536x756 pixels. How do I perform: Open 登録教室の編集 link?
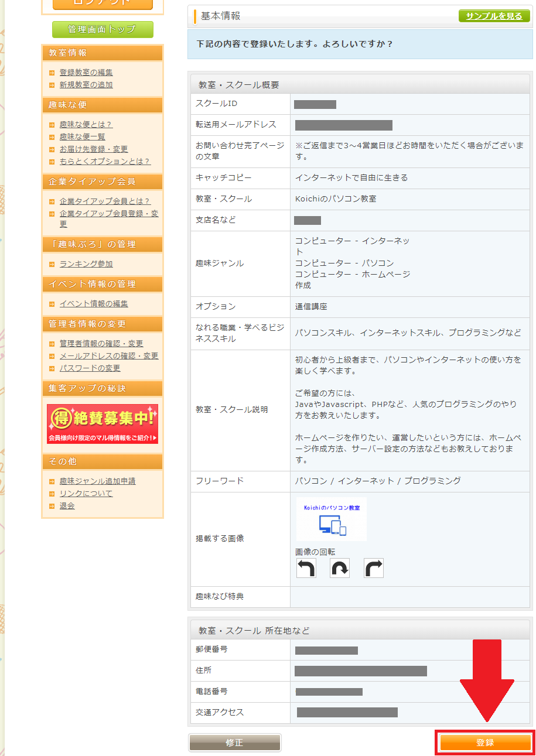(86, 73)
